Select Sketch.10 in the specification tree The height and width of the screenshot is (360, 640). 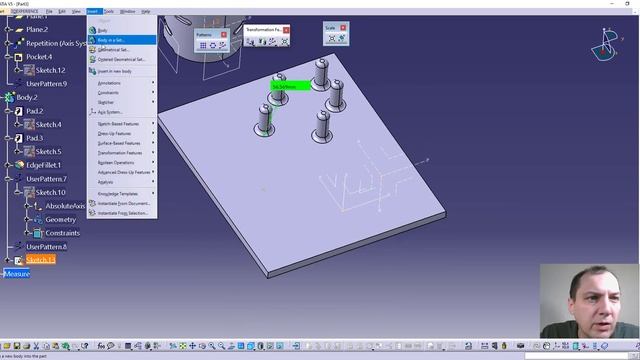click(50, 192)
